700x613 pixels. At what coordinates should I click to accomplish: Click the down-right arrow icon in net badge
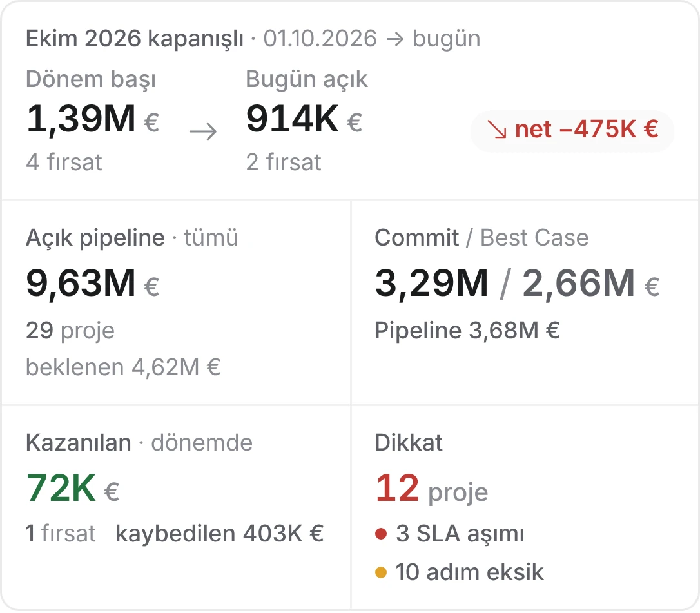coord(497,130)
